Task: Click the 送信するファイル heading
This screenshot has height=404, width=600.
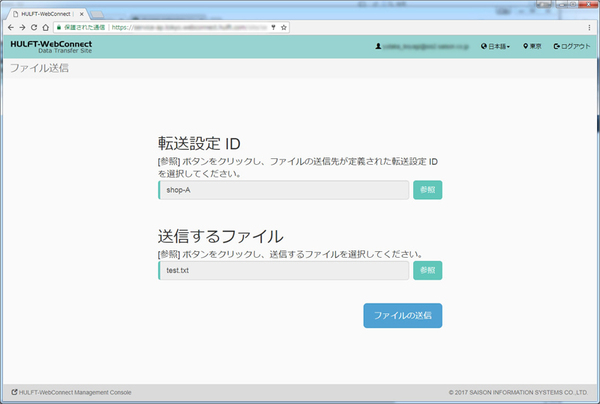Action: [221, 236]
